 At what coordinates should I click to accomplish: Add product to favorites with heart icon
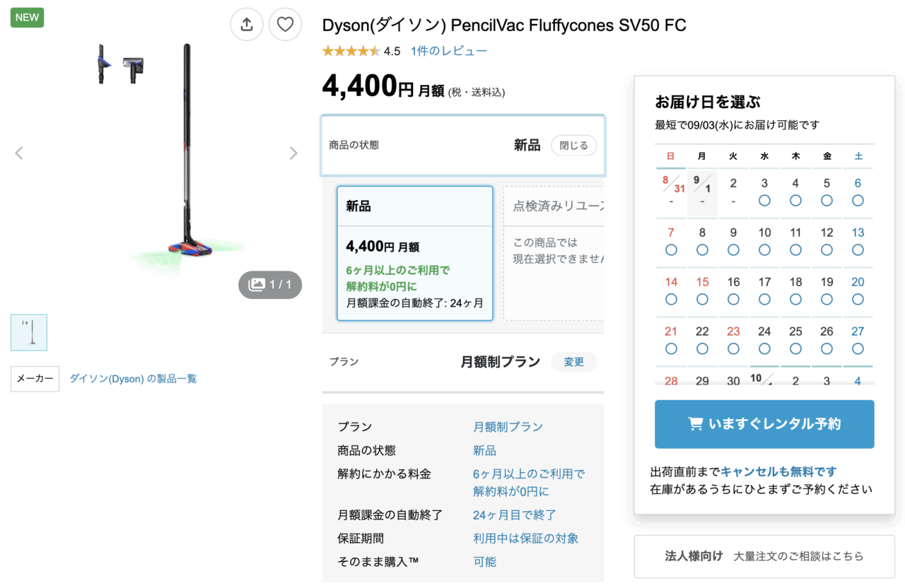tap(285, 25)
